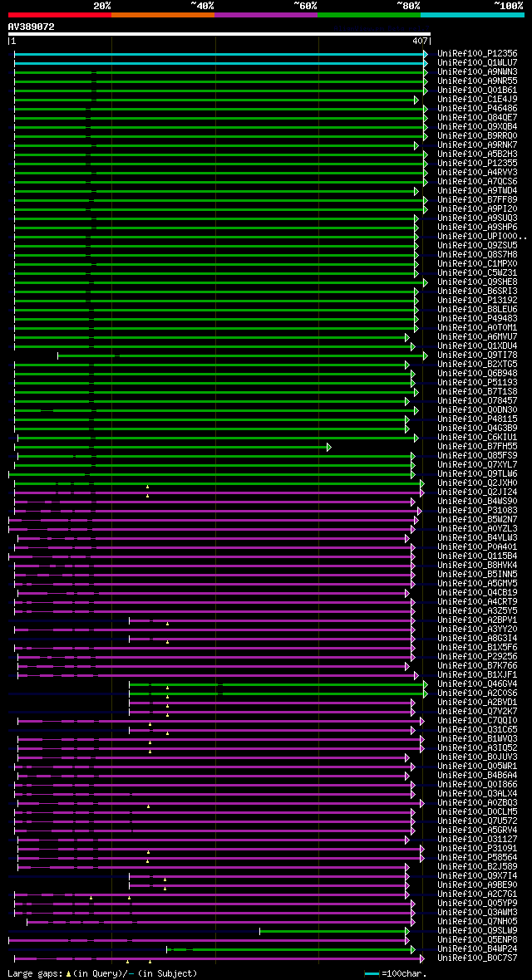
Task: Click the orange ~40% identity legend segment
Action: (x=163, y=14)
